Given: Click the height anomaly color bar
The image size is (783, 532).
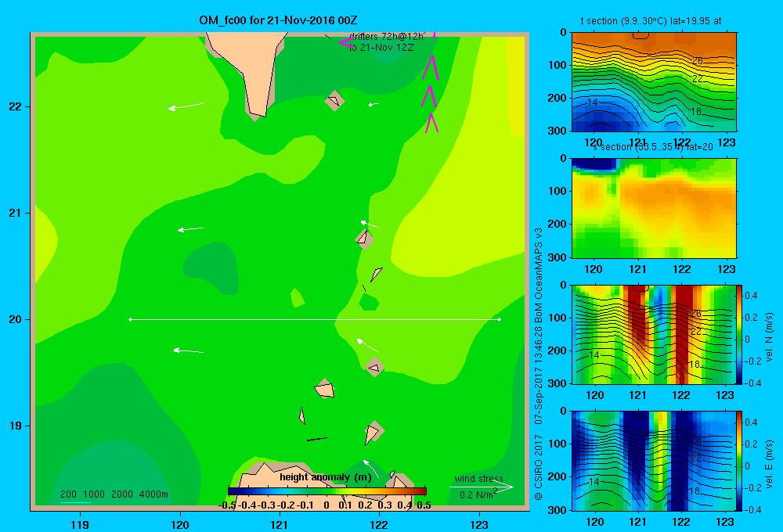Looking at the screenshot, I should [327, 491].
